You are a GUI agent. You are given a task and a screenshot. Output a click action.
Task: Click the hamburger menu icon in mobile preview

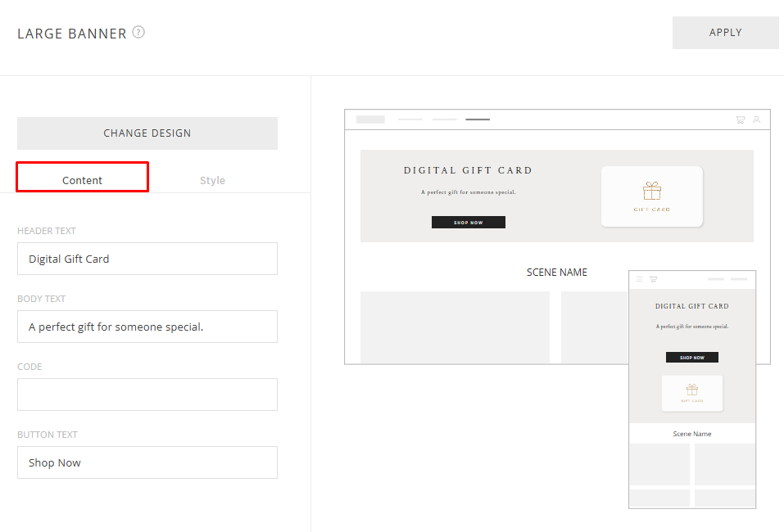click(640, 279)
